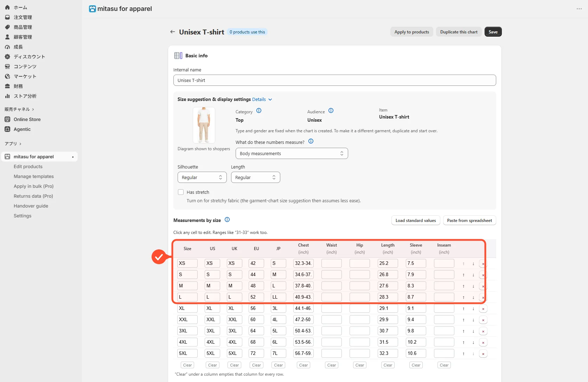Open Handover guide in the sidebar
588x382 pixels.
click(31, 206)
